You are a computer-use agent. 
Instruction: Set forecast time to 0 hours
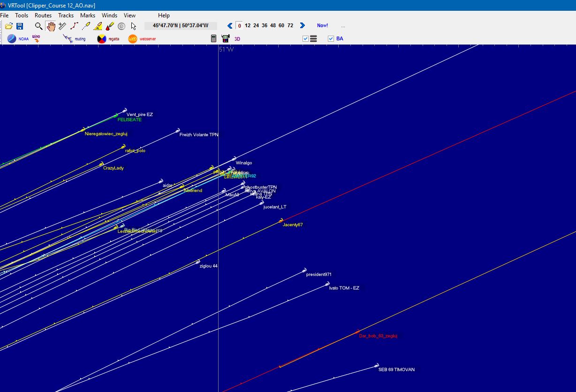click(239, 26)
